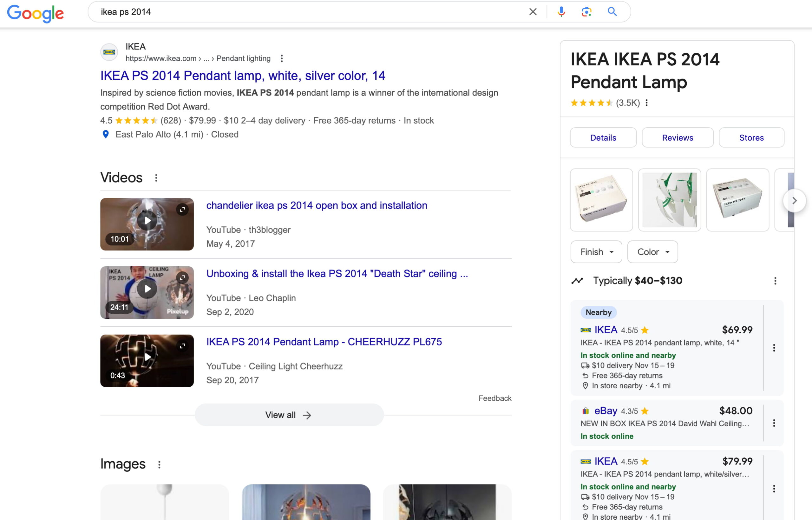Click 'NEW IN BOX IKEA PS 2014 David Wahl' text
The width and height of the screenshot is (812, 520).
(665, 423)
